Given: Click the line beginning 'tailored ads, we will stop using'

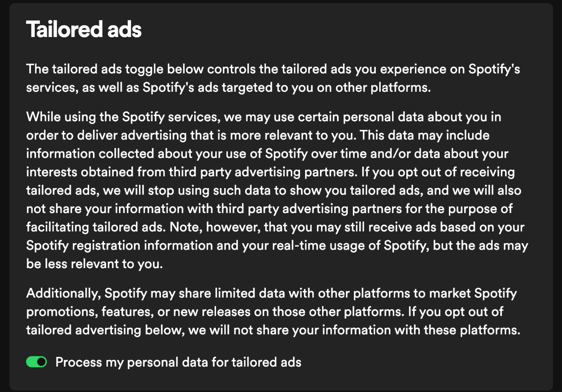Looking at the screenshot, I should (274, 190).
